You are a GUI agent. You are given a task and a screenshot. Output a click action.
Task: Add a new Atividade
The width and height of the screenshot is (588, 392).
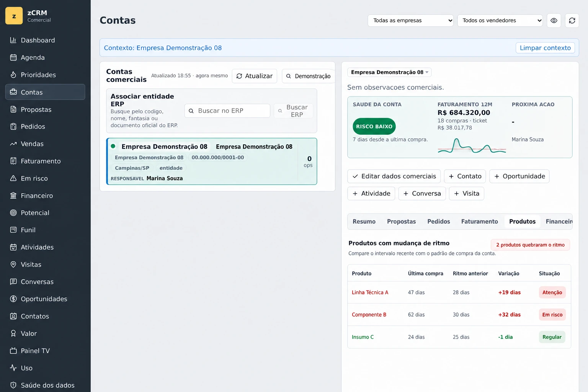(371, 193)
